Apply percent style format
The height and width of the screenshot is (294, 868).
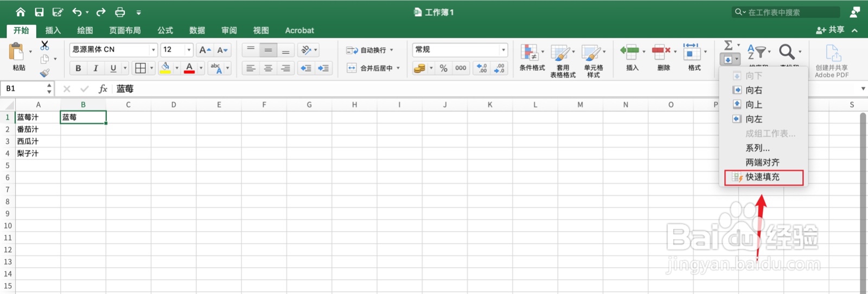[444, 68]
